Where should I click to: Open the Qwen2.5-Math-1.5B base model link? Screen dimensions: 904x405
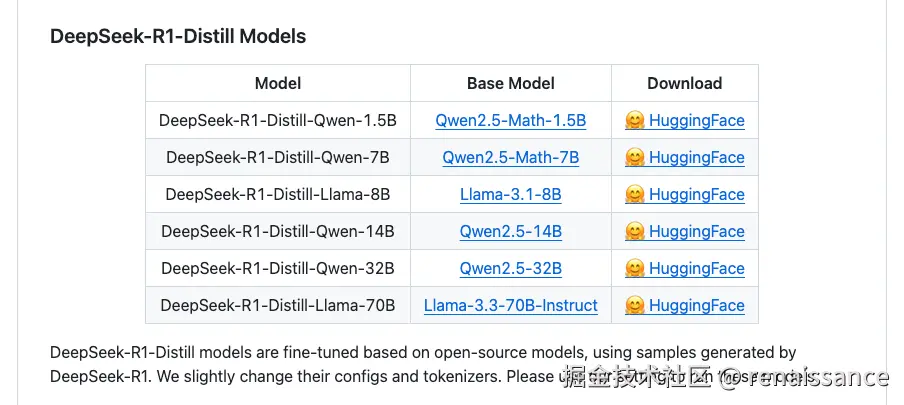(510, 121)
